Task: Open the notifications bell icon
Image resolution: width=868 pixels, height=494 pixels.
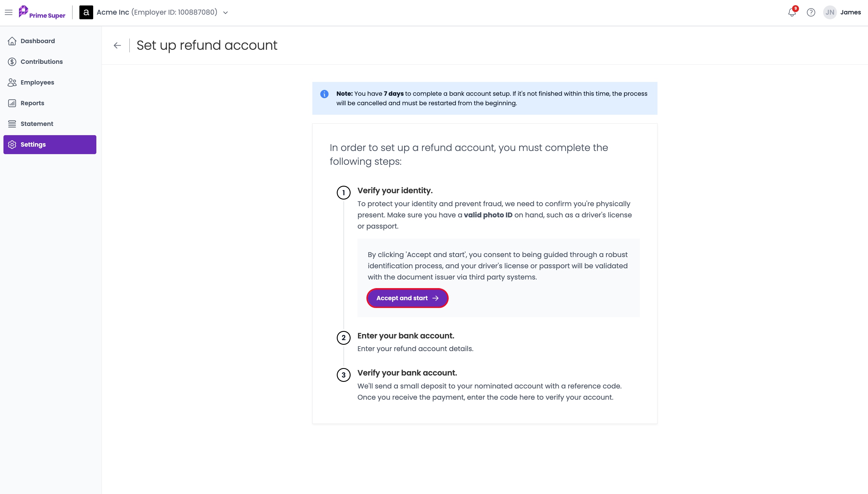Action: (x=792, y=13)
